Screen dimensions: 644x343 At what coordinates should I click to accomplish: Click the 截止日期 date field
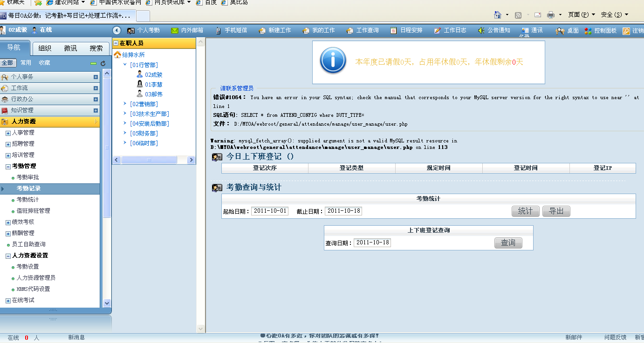(x=343, y=211)
